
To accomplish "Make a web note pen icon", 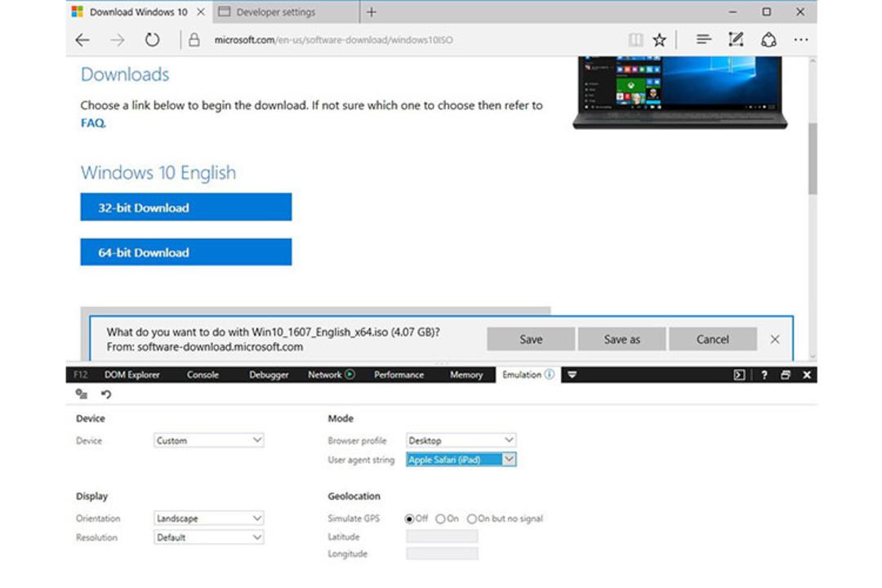I will 736,39.
